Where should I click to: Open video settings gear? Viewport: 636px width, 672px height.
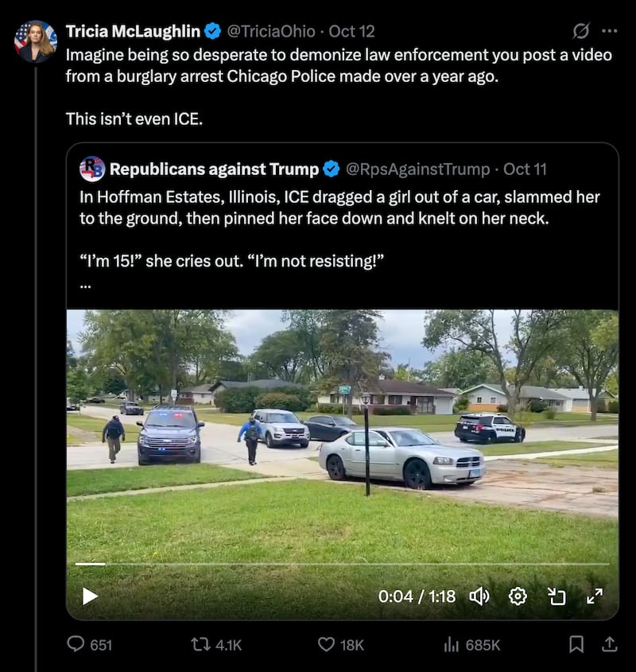[518, 596]
